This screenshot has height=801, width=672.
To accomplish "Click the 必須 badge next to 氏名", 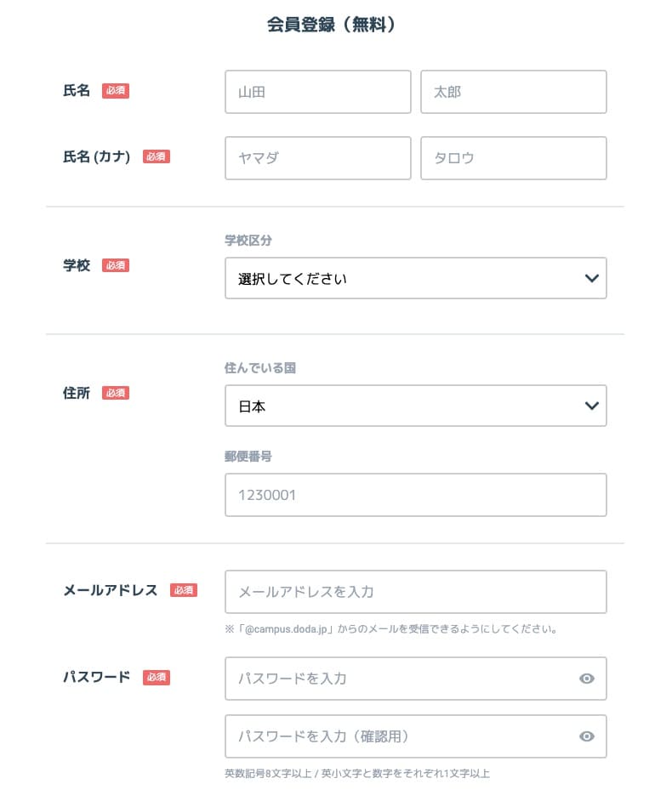I will tap(116, 90).
